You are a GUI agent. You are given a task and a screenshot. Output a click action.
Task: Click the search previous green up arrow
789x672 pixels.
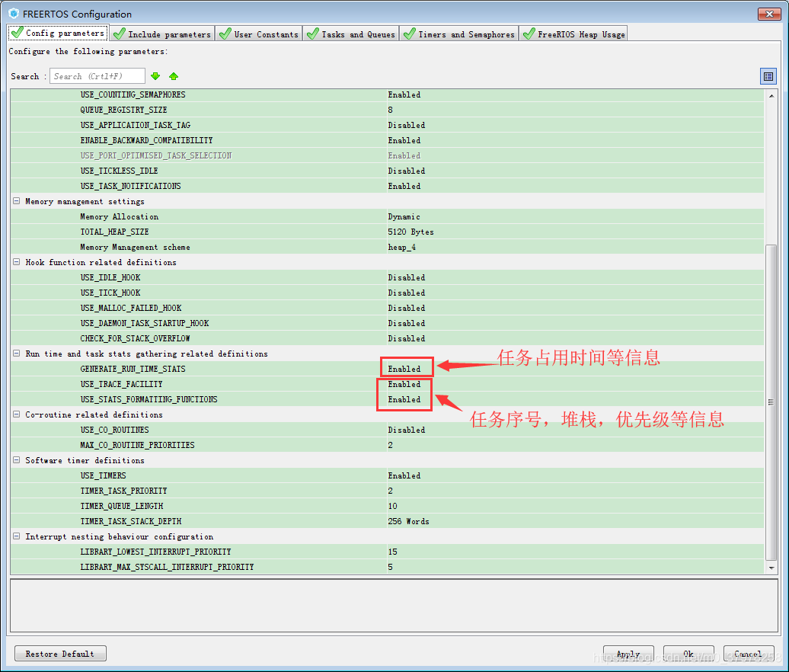tap(174, 76)
